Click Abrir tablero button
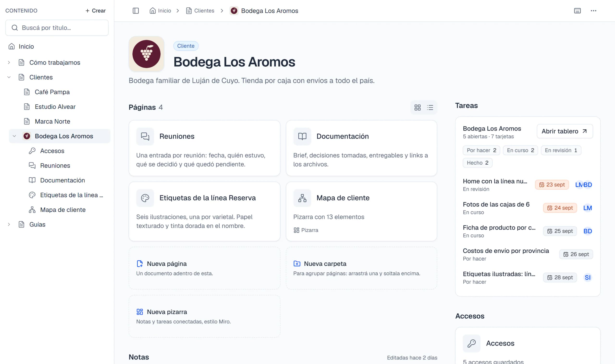Screen dimensions: 615x364 pyautogui.click(x=565, y=131)
